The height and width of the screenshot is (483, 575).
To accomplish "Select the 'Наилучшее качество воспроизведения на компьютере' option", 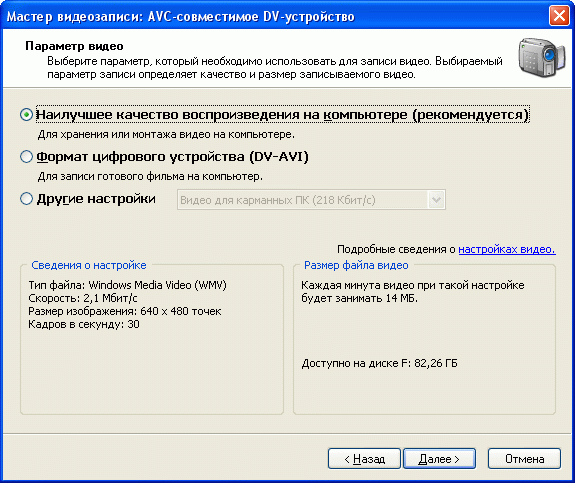I will (x=26, y=114).
